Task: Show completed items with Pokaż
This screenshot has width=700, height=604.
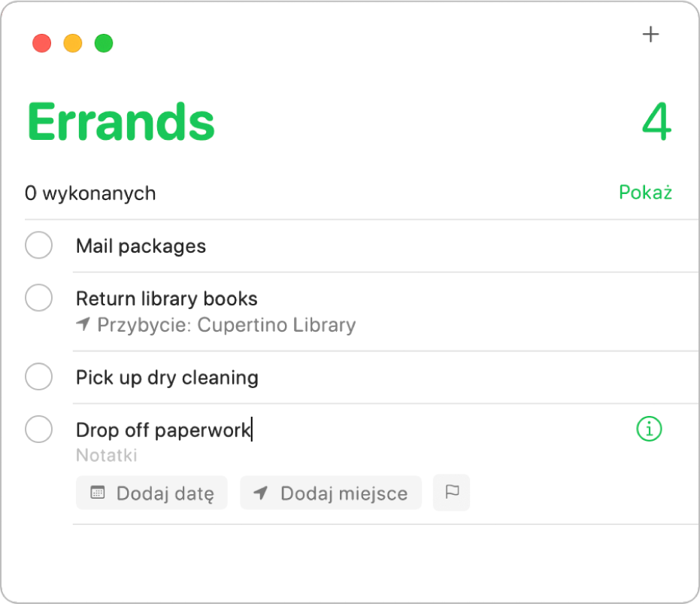Action: click(x=645, y=193)
